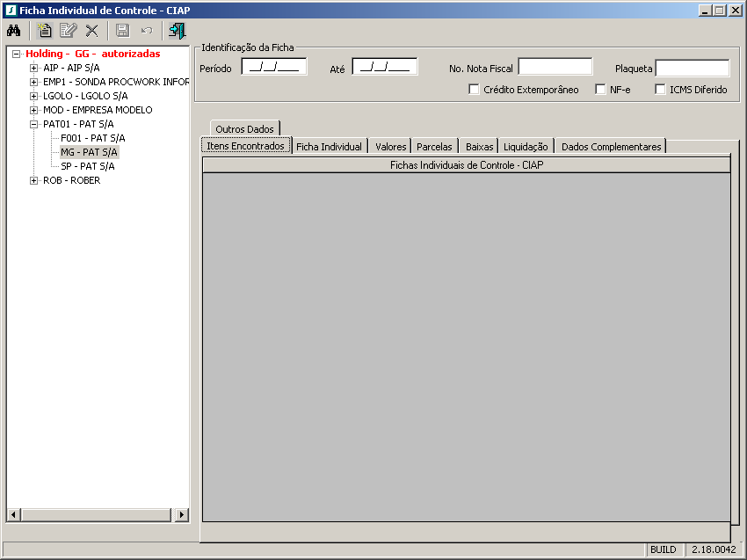Click the undo arrow toolbar icon
Screen dimensions: 747x560
146,31
